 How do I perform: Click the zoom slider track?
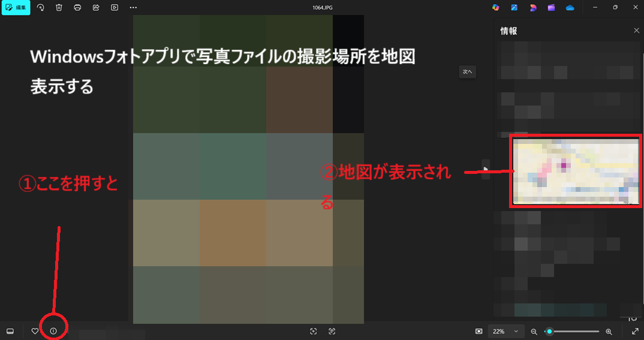pyautogui.click(x=571, y=332)
